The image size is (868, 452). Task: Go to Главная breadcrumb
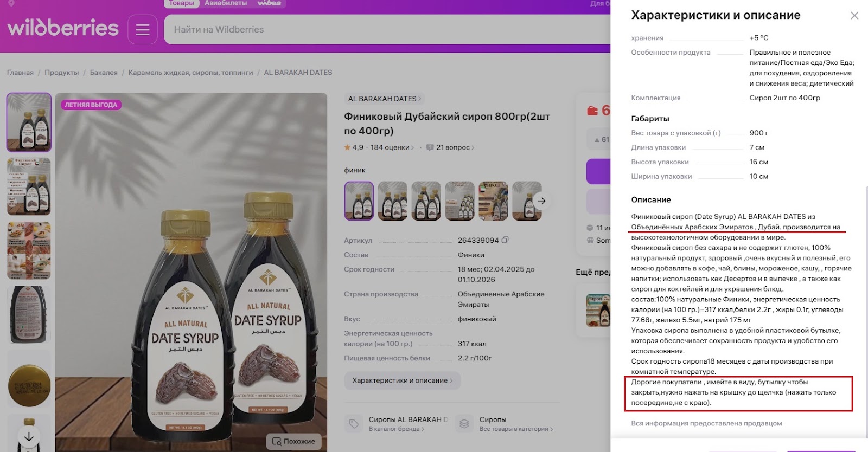point(20,73)
